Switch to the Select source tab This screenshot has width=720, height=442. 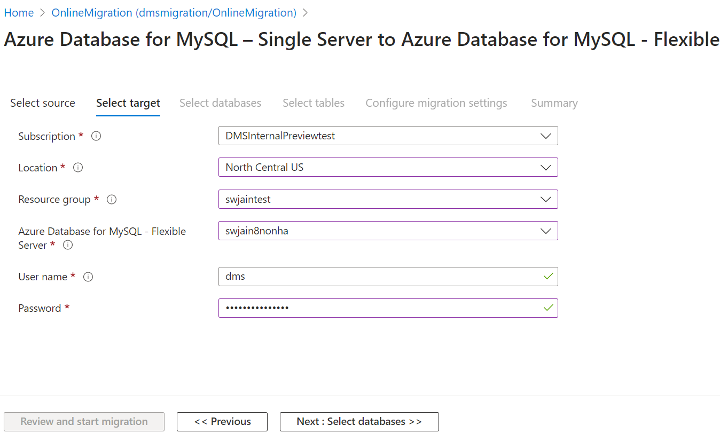pos(43,103)
